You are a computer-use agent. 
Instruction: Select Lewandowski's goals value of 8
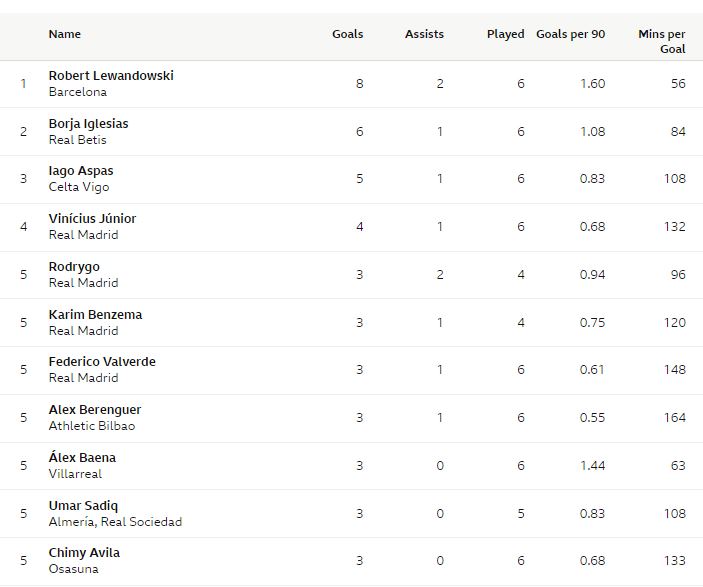click(x=360, y=84)
